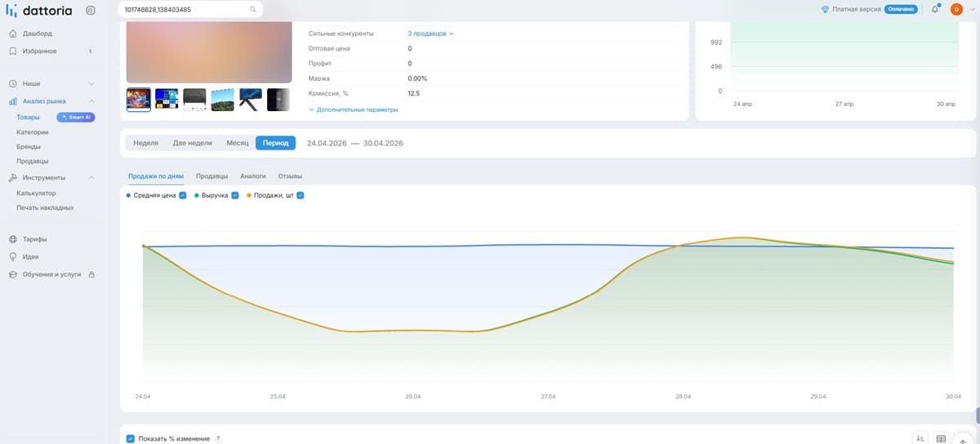Uncheck Показать % изменение checkbox
980x444 pixels.
click(131, 438)
